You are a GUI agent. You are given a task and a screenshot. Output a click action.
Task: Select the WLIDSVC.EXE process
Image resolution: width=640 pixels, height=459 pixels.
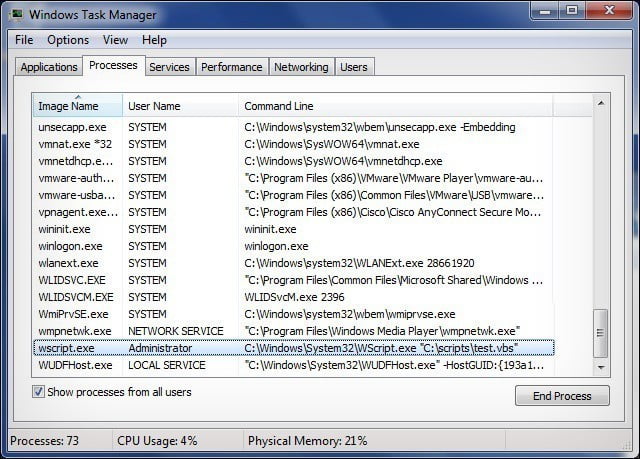(293, 280)
